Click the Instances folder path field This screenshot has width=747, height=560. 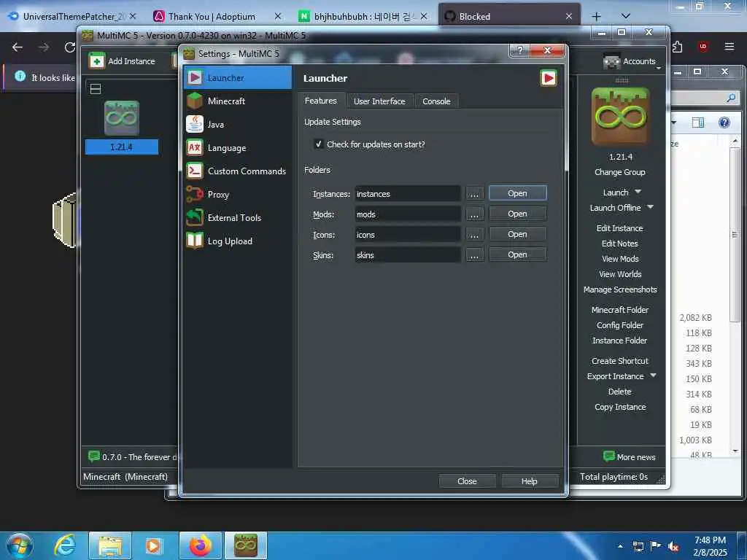tap(407, 194)
